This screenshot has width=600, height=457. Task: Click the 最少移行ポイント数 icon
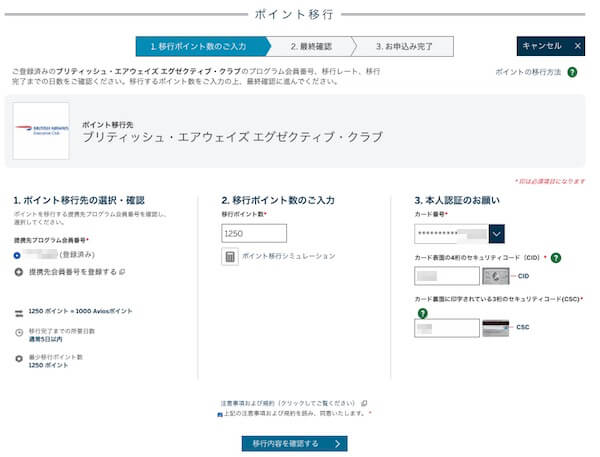coord(19,359)
